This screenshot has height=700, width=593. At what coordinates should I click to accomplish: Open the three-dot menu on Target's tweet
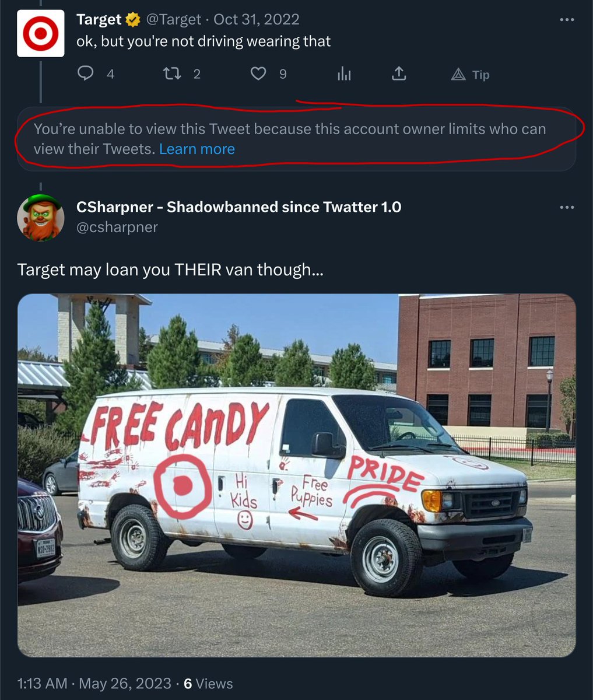567,20
